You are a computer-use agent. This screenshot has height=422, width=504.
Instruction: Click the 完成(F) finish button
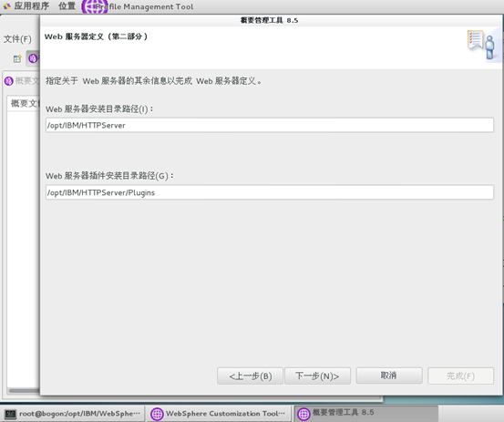(460, 376)
